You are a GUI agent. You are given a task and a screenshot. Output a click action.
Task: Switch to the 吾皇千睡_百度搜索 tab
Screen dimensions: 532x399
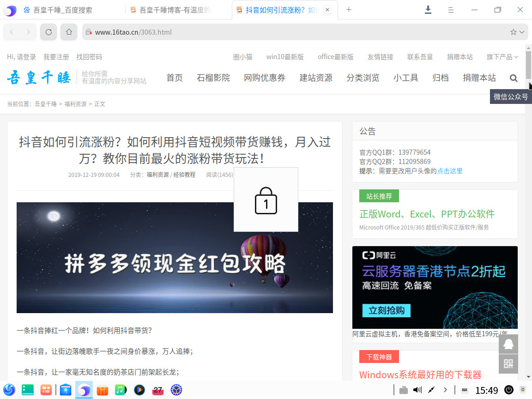click(x=63, y=10)
